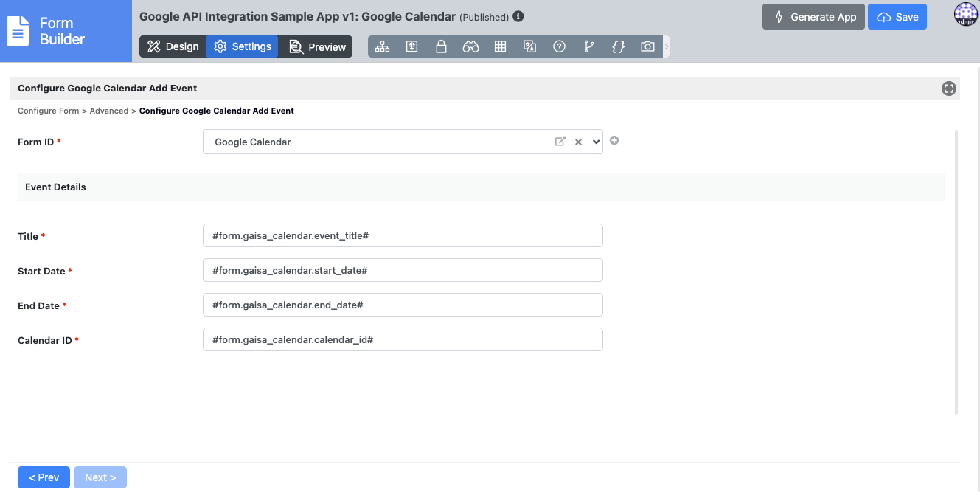Click the camera screenshot icon
The width and height of the screenshot is (980, 501).
[647, 46]
